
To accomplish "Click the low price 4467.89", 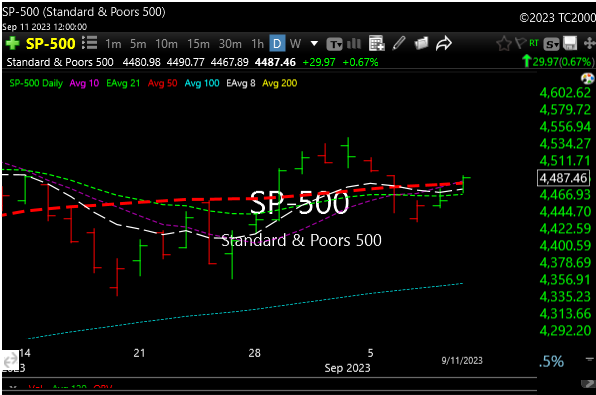I will pyautogui.click(x=230, y=62).
